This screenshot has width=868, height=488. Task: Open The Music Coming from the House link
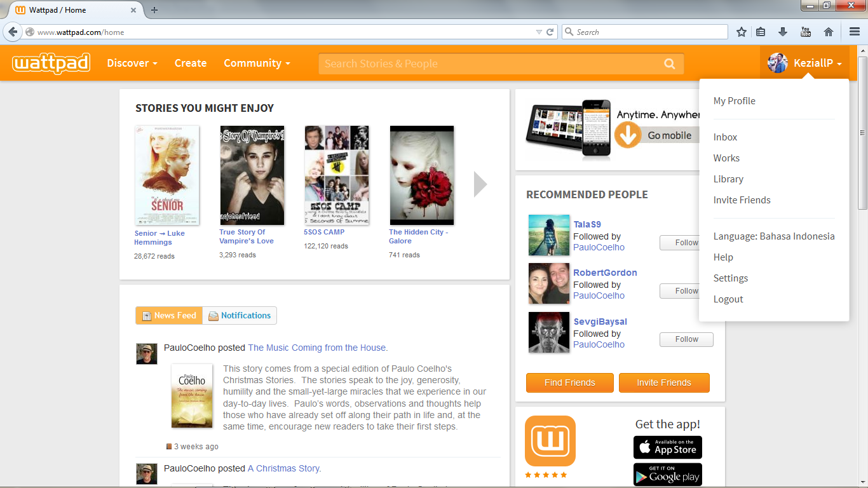[317, 348]
